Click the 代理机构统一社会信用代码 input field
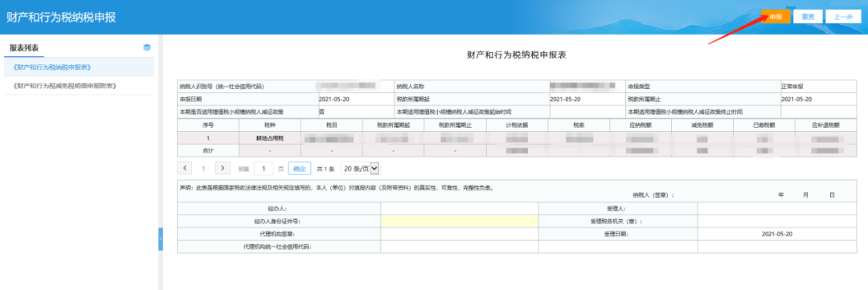Screen dimensions: 868x290 [x=460, y=247]
